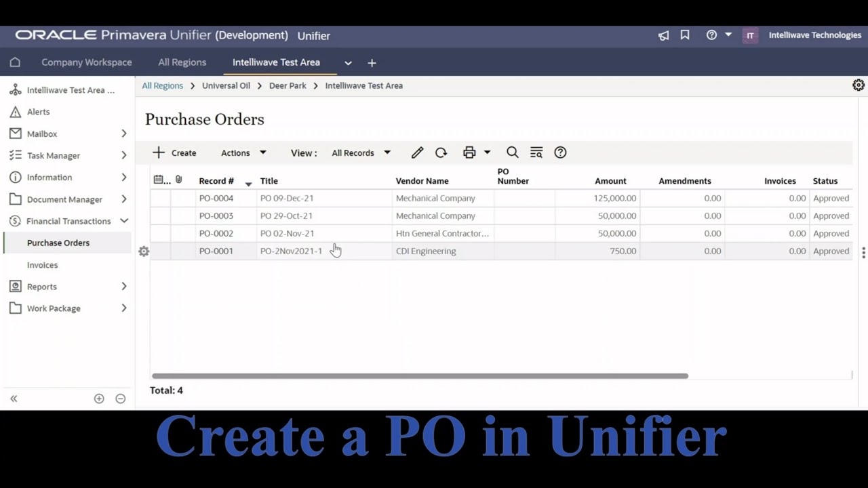
Task: Click the horizontal scrollbar
Action: tap(420, 375)
